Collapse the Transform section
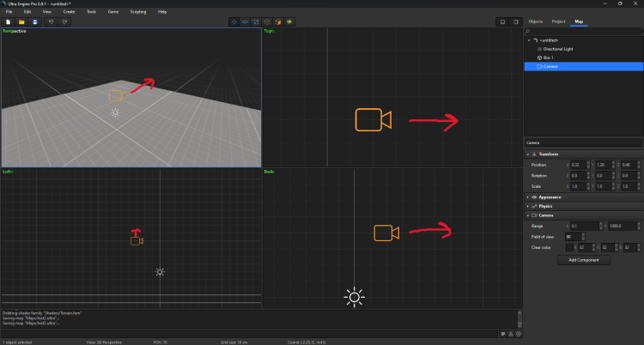 (527, 154)
